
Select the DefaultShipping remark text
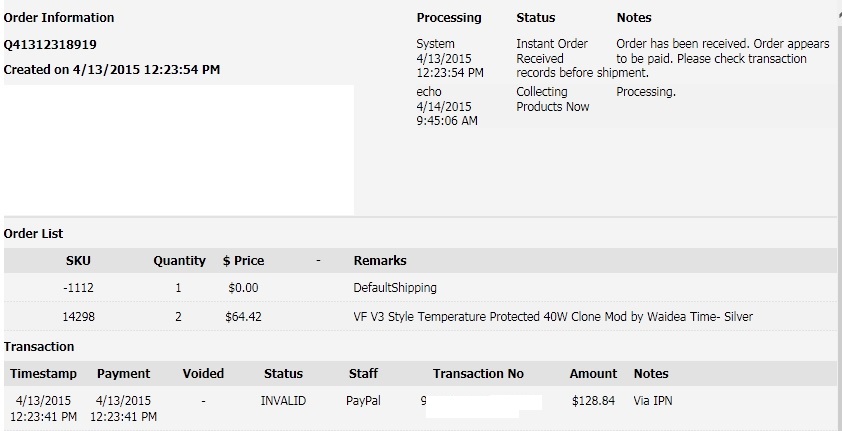tap(395, 288)
